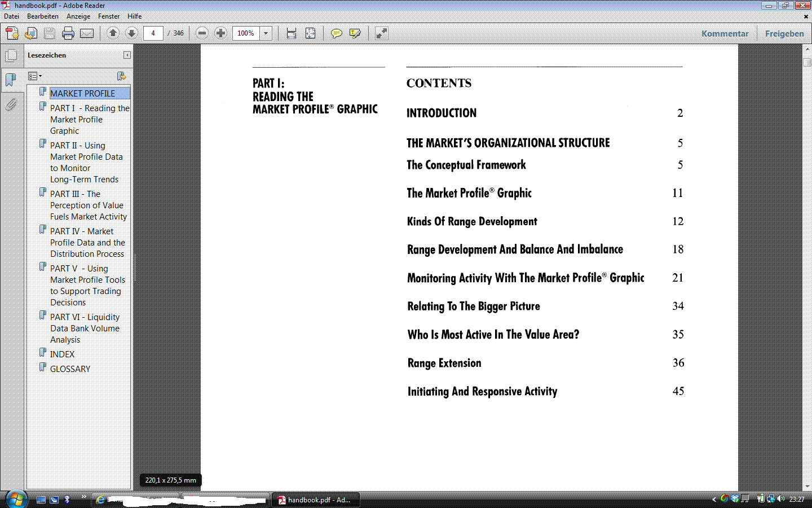Click the bookmark icon button in Lesezeichen toolbar

point(121,76)
